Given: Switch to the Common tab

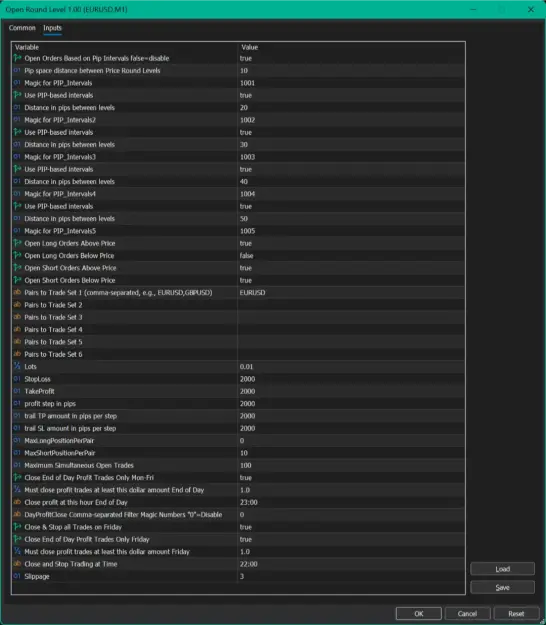Looking at the screenshot, I should [22, 28].
